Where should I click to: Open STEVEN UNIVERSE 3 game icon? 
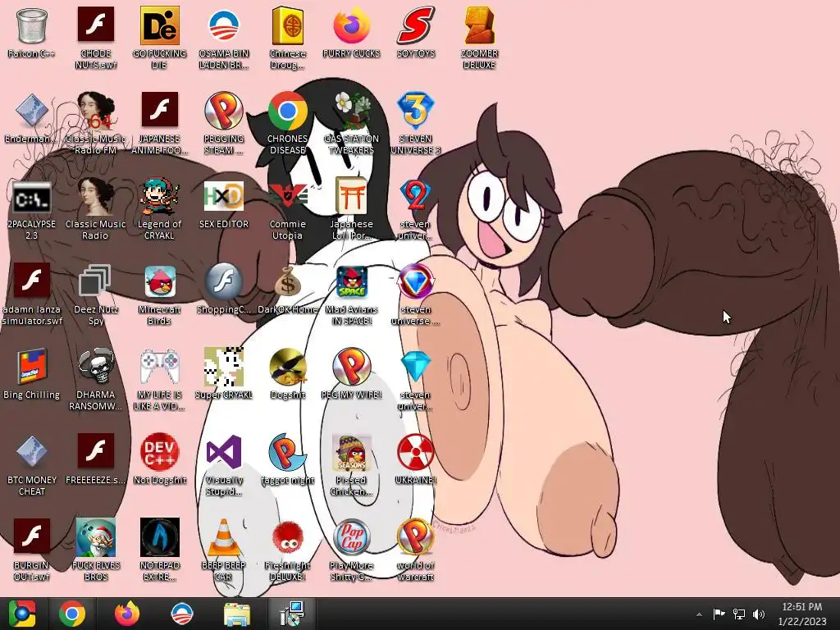click(x=416, y=111)
